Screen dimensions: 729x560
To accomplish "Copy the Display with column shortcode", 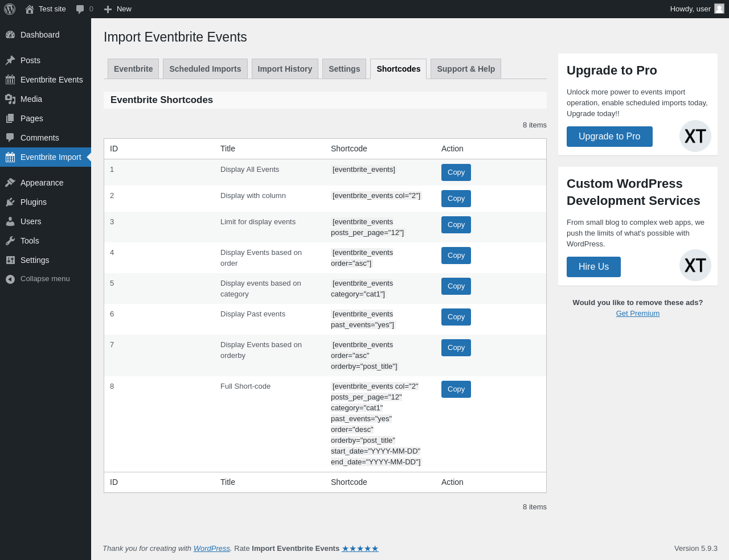I will 456,199.
